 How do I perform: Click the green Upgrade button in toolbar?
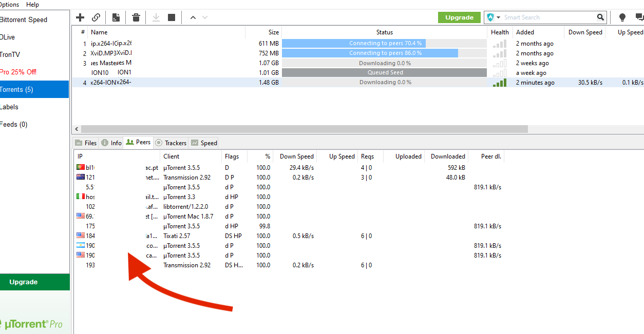[459, 17]
